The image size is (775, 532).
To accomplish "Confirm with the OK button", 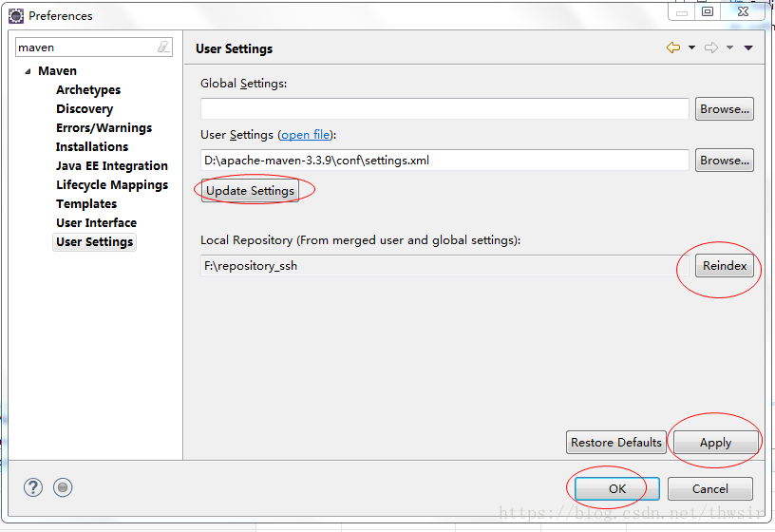I will (616, 488).
